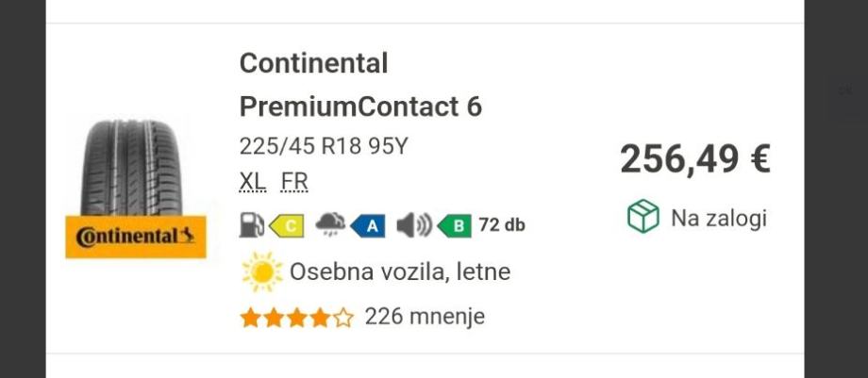Click the green noise class B label
Screen dimensions: 868x378
pyautogui.click(x=455, y=225)
